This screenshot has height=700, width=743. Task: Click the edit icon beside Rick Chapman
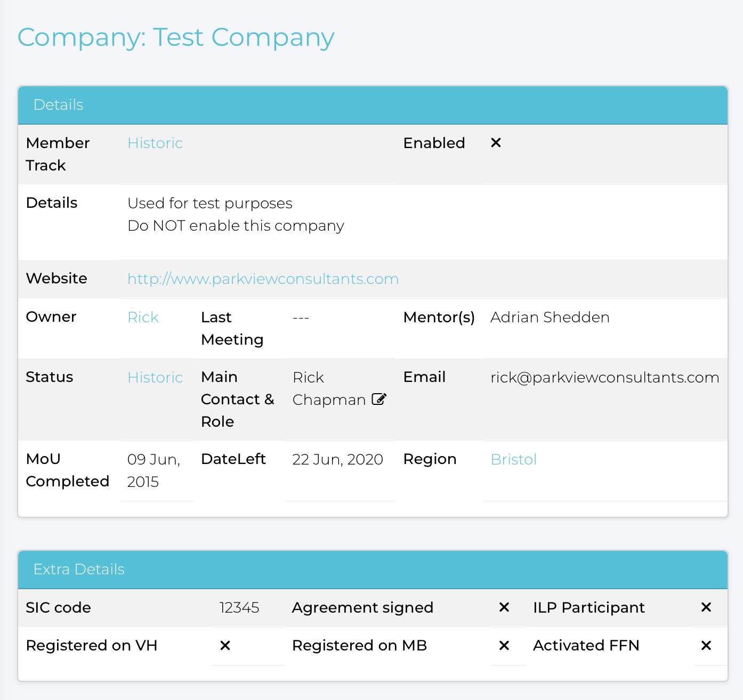point(379,399)
